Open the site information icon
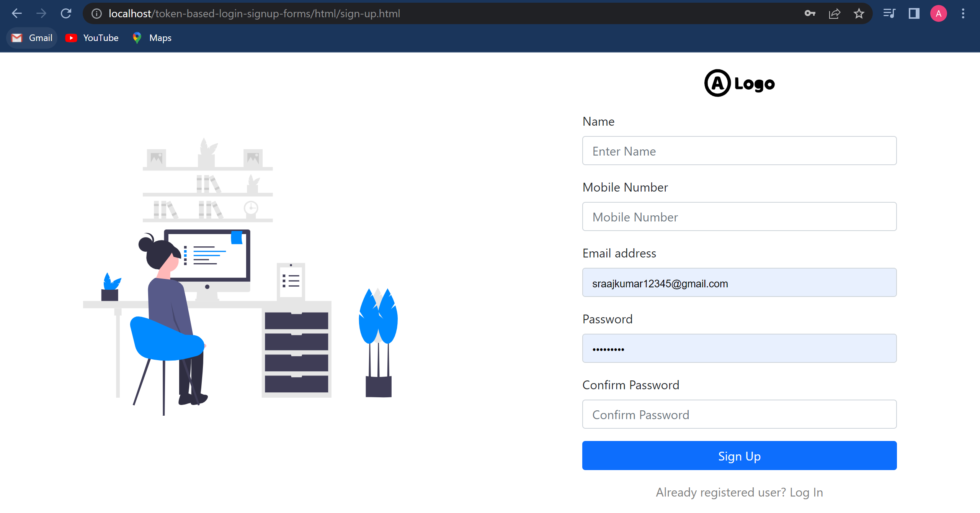980x513 pixels. (x=96, y=14)
